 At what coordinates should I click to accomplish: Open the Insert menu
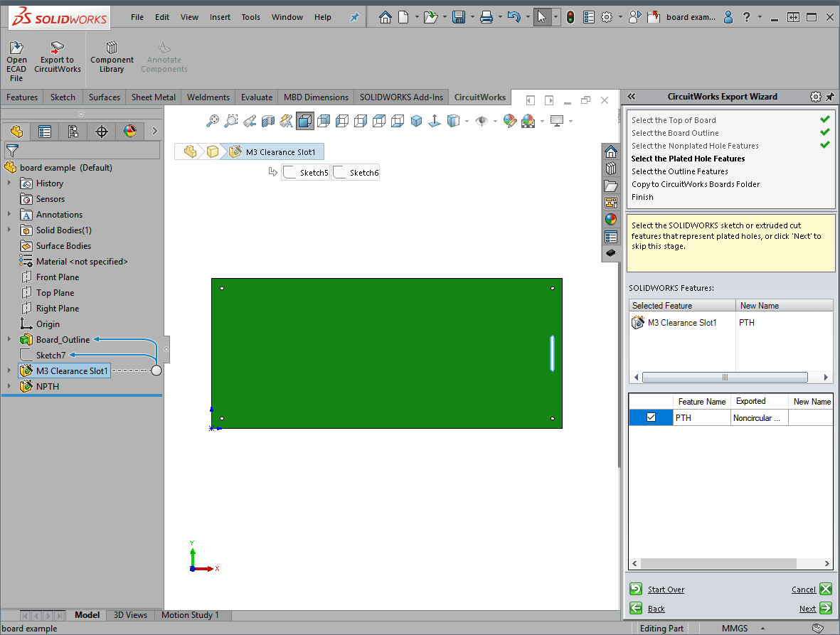pos(220,17)
